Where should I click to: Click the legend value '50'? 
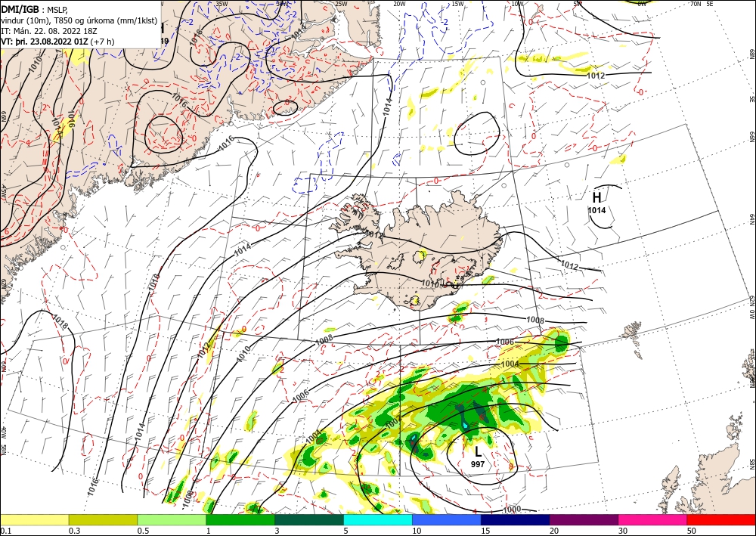[692, 531]
